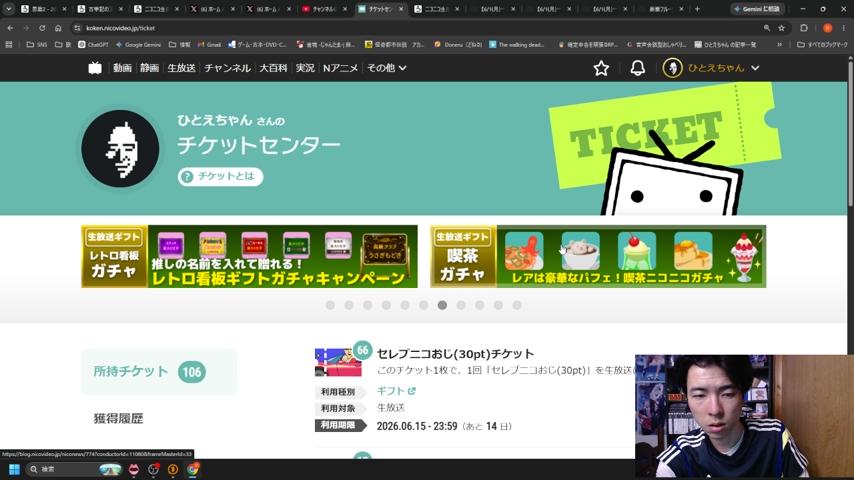Expand the その他 menu dropdown
Viewport: 854px width, 480px height.
coord(387,68)
